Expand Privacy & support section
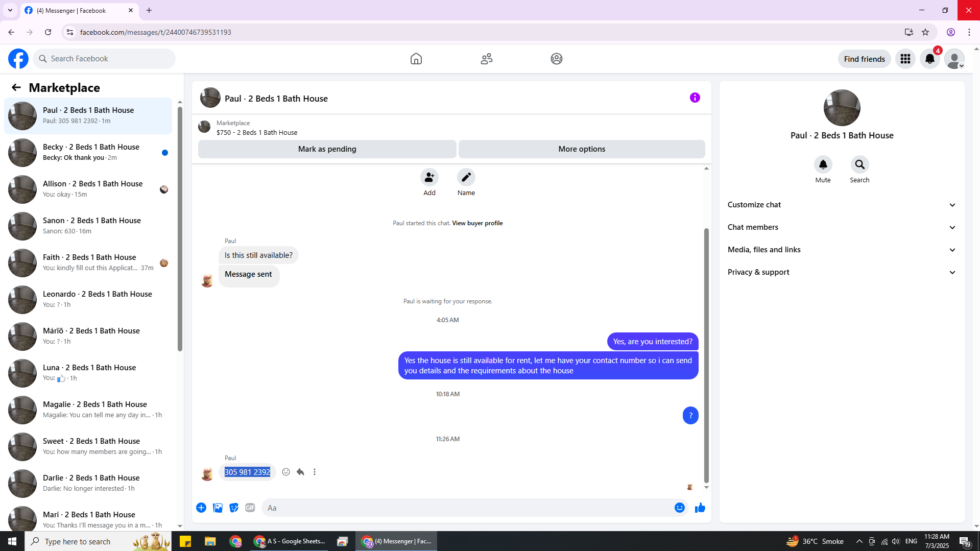Image resolution: width=980 pixels, height=551 pixels. point(842,272)
